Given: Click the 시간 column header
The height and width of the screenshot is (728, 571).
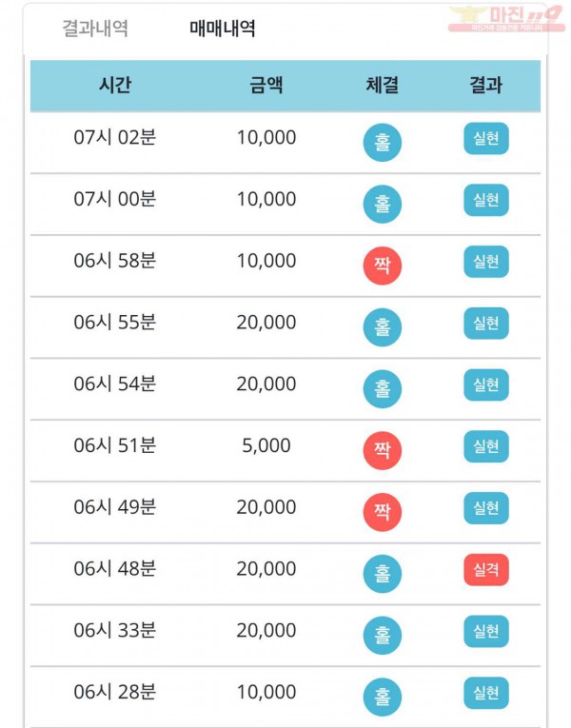Looking at the screenshot, I should pos(115,86).
